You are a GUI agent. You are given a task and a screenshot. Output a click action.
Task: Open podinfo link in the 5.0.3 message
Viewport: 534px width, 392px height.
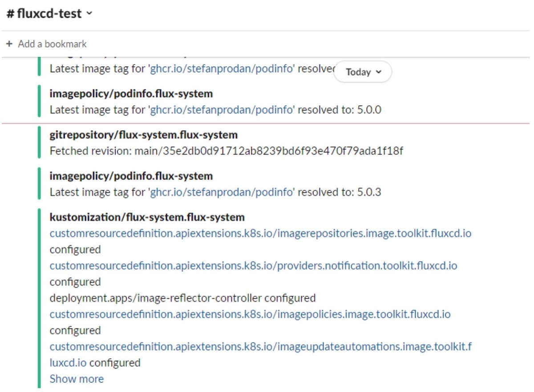click(x=222, y=192)
